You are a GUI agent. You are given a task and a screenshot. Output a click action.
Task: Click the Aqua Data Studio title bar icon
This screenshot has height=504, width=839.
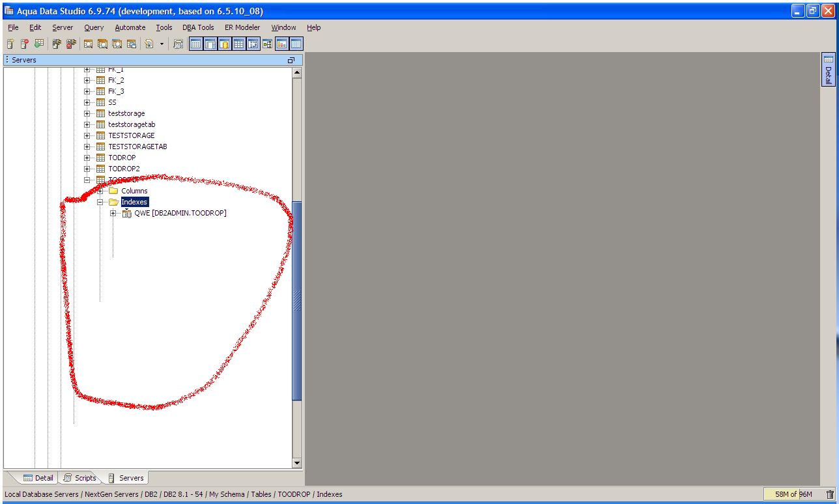click(x=8, y=11)
